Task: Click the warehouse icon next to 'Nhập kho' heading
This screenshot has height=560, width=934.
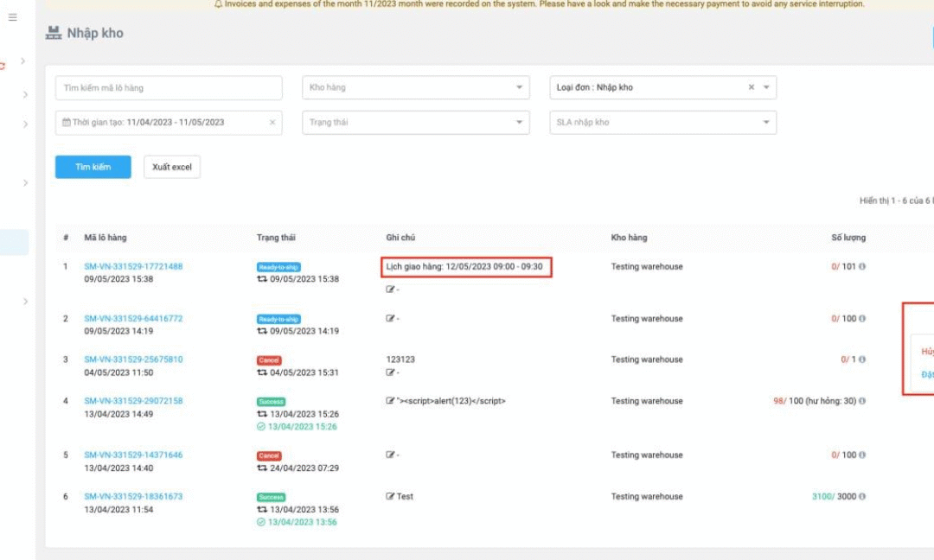Action: (x=52, y=33)
